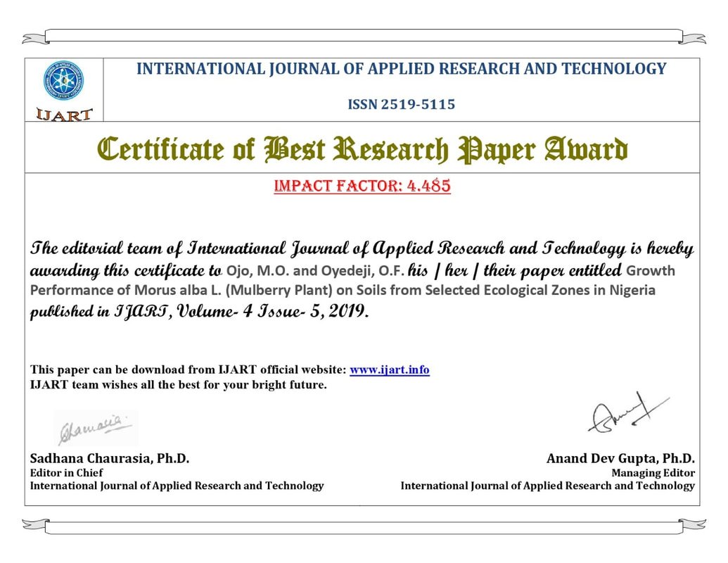Click Sadhana Chaurasia's handwritten signature
The image size is (728, 563).
(95, 429)
